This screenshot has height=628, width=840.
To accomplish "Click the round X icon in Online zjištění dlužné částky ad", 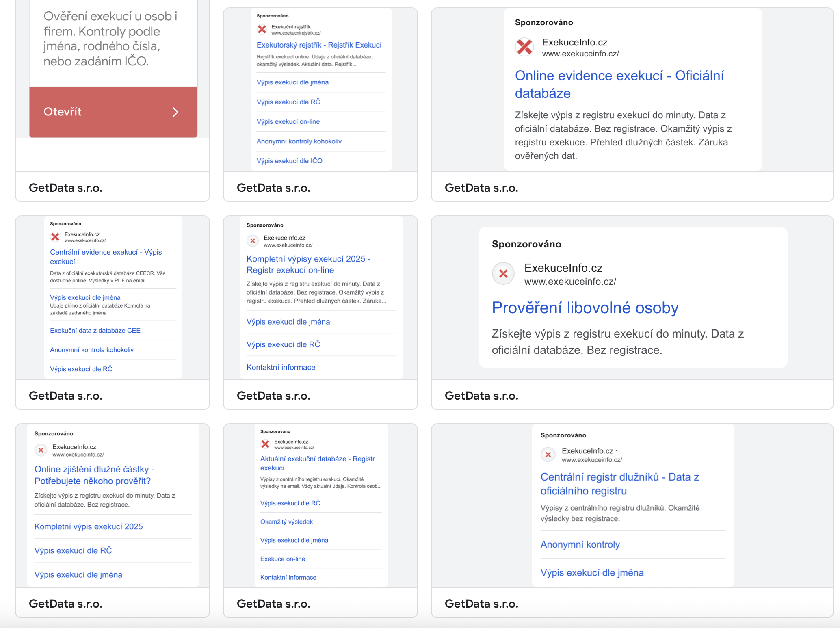I will (x=41, y=450).
